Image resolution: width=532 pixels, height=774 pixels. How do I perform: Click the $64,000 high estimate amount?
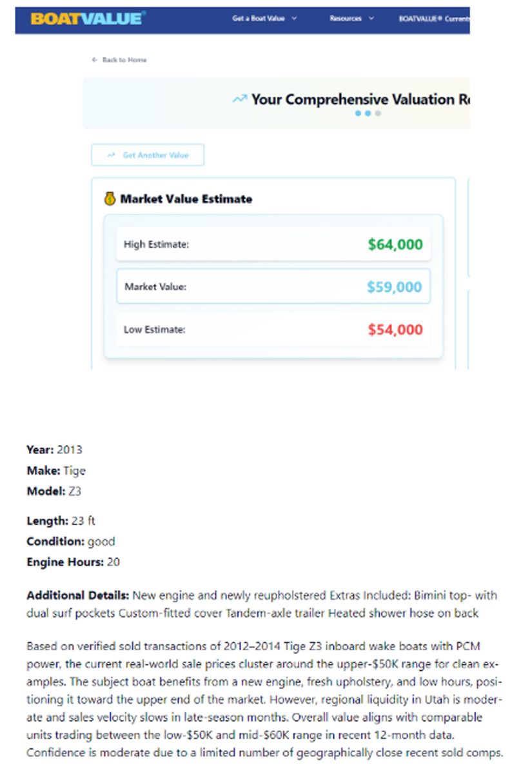395,244
